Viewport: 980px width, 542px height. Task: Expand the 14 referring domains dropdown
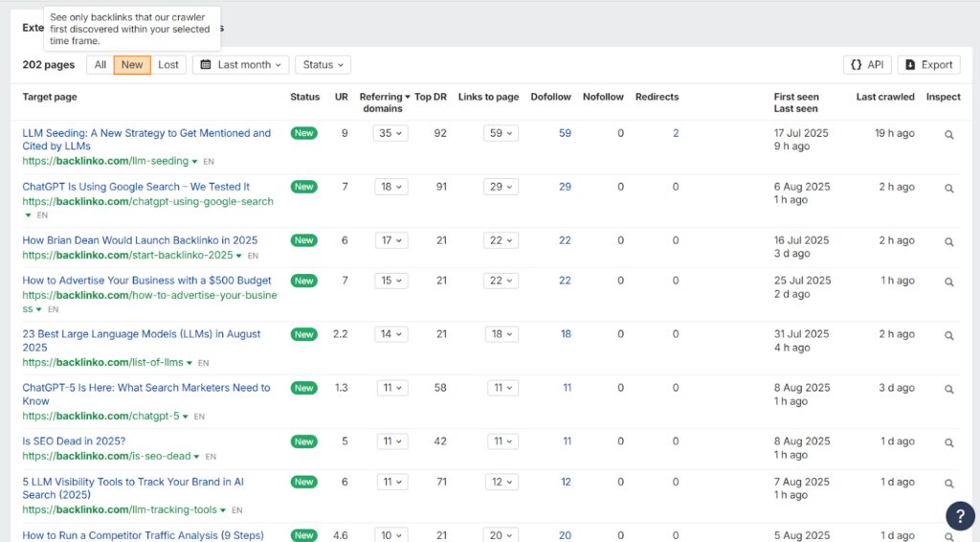(391, 334)
